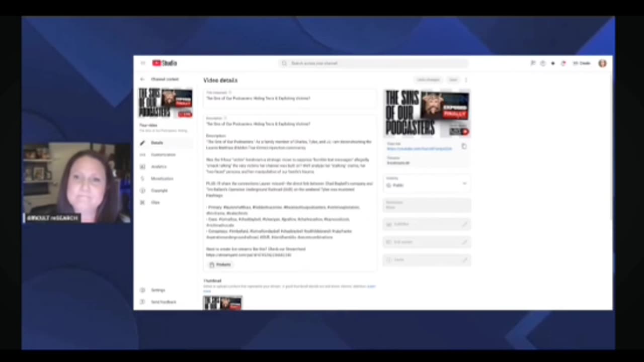This screenshot has width=644, height=362.
Task: Click the search across your channel field
Action: [x=373, y=63]
